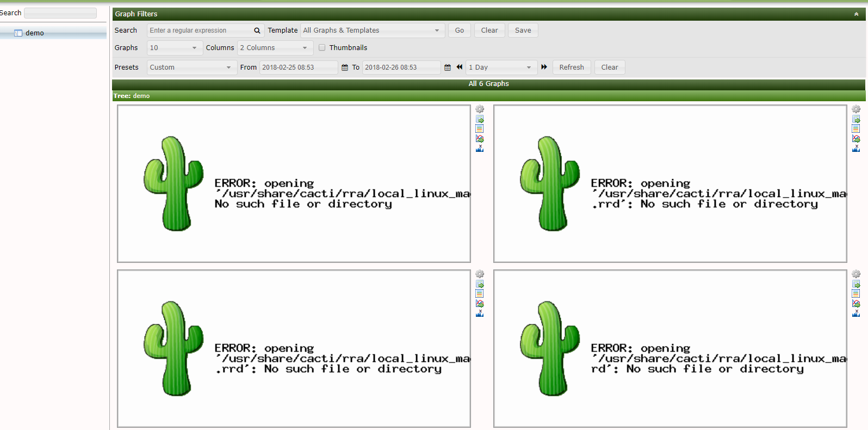Click the Refresh button
Viewport: 868px width, 430px height.
click(x=572, y=67)
